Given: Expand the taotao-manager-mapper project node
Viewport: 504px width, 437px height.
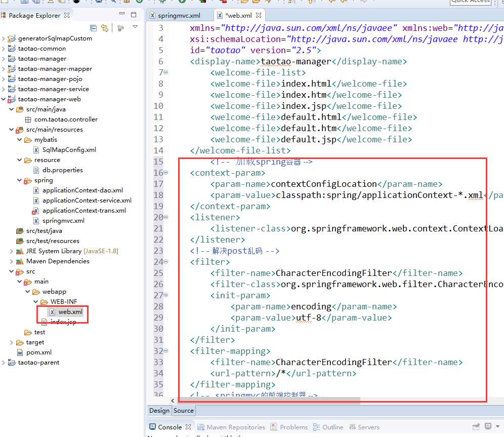Looking at the screenshot, I should [3, 69].
